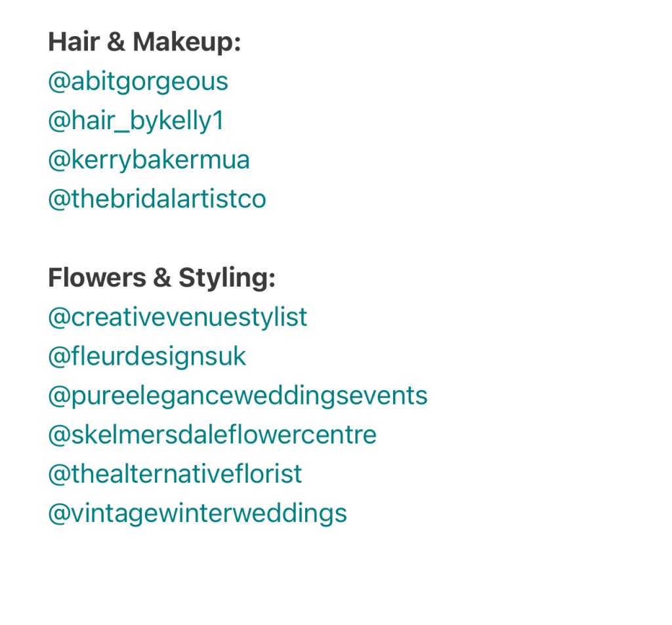Open the Skelmersdale flower centre mention
672x625 pixels.
[x=212, y=435]
